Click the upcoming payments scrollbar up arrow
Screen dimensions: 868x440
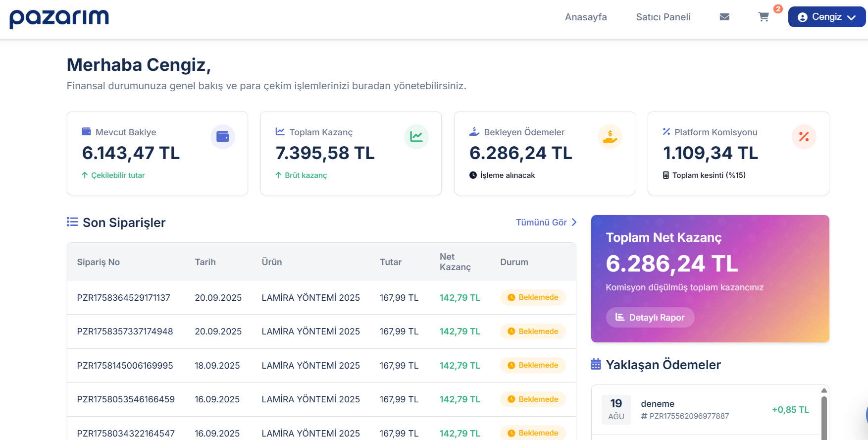(824, 390)
